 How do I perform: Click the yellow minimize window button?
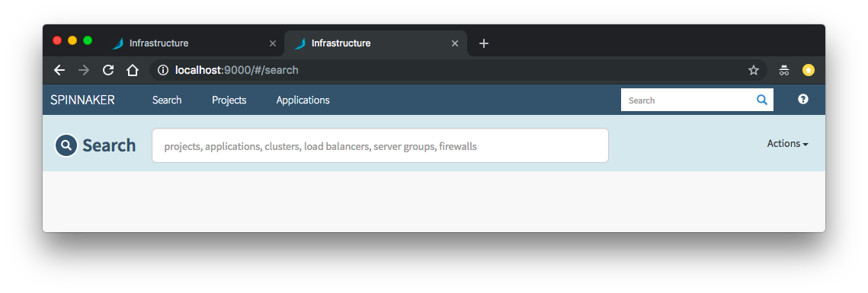[72, 40]
